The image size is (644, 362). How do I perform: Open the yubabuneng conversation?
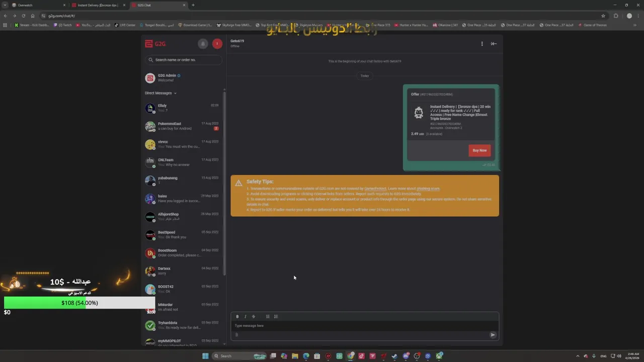click(184, 180)
